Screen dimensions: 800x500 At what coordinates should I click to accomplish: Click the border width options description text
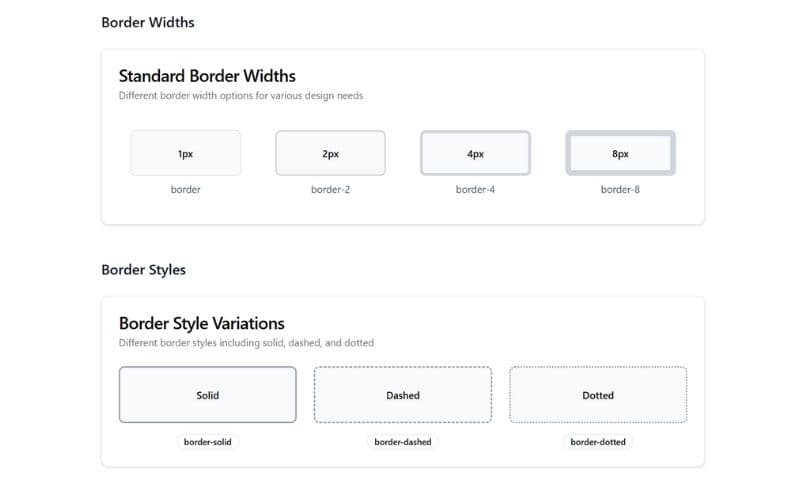240,96
